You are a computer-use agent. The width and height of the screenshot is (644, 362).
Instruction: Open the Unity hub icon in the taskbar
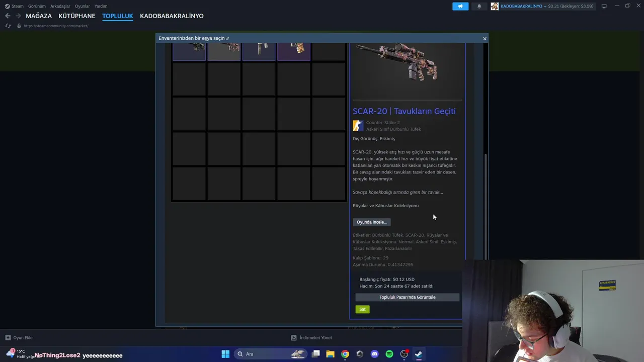pyautogui.click(x=360, y=354)
